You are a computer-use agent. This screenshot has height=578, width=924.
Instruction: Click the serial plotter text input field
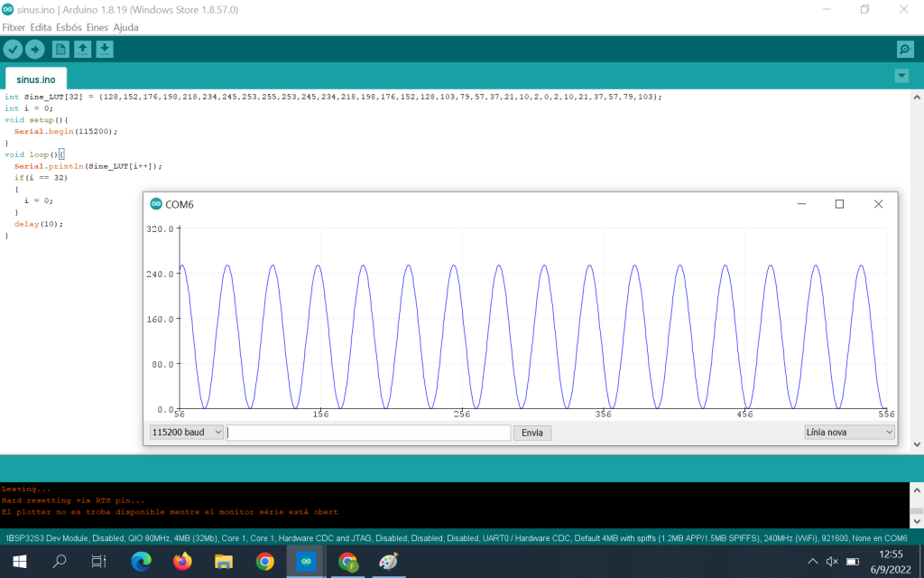tap(368, 433)
